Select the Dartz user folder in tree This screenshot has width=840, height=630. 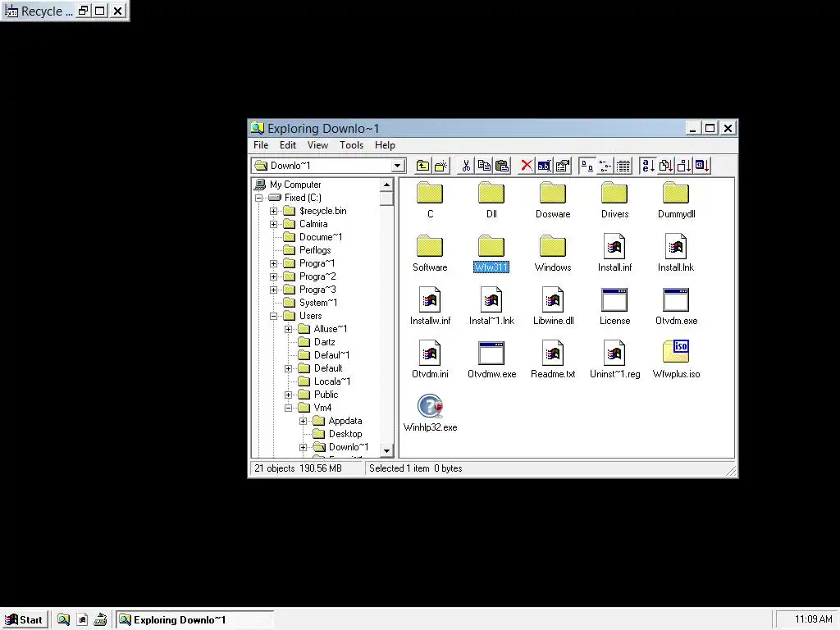tap(324, 342)
